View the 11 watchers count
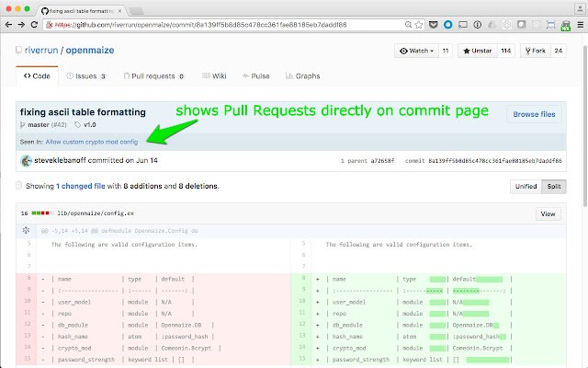Image resolution: width=588 pixels, height=368 pixels. tap(446, 51)
